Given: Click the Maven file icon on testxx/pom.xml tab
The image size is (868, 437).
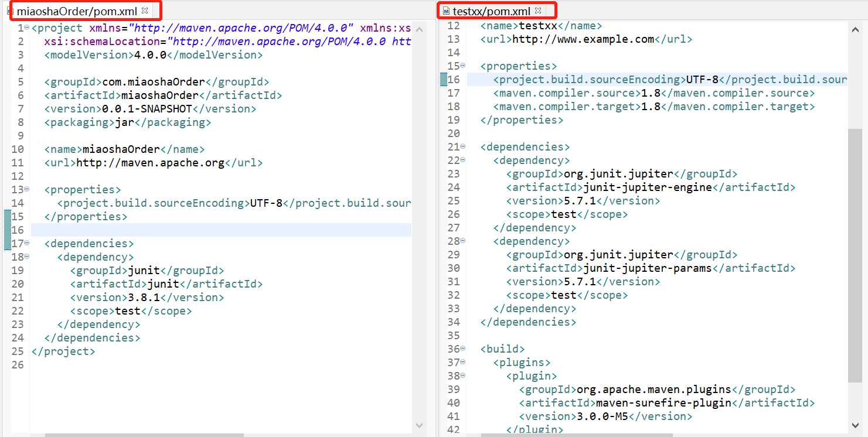Looking at the screenshot, I should coord(446,11).
